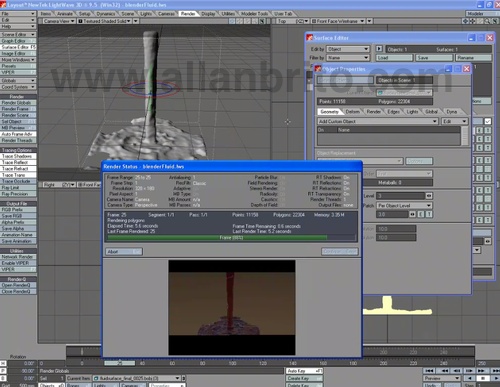Toggle the checkbox at the Surface Editor's right edge
This screenshot has width=500, height=387.
coord(488,121)
